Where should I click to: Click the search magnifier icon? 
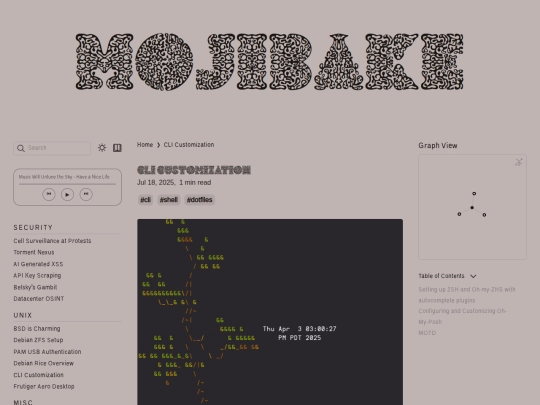(x=21, y=148)
